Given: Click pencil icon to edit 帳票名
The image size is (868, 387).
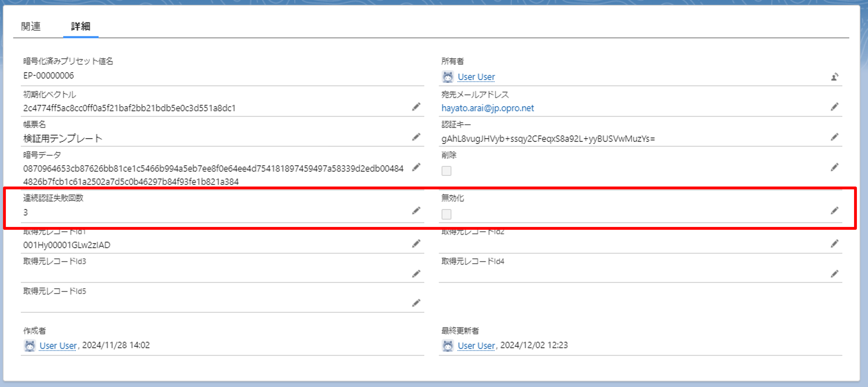Looking at the screenshot, I should [x=416, y=137].
